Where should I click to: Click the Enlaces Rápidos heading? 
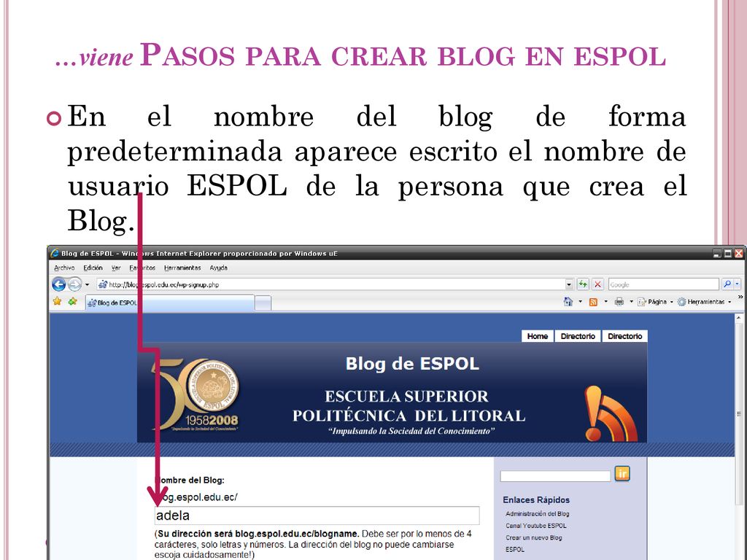[x=536, y=500]
